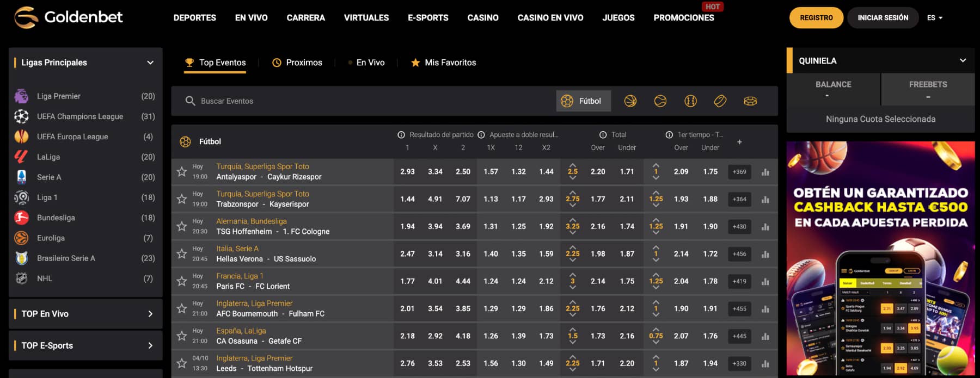Mark Leeds vs Tottenham as favorite
This screenshot has height=378, width=980.
click(182, 363)
